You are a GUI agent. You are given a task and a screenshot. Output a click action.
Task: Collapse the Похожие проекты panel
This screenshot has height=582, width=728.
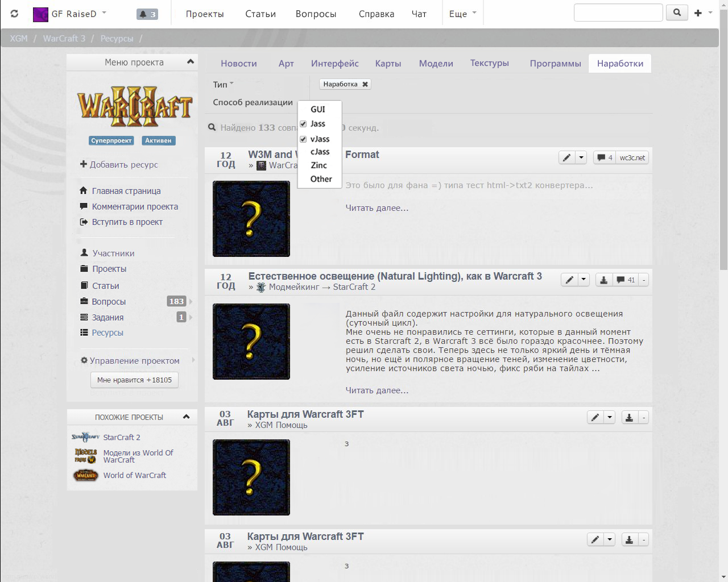186,417
